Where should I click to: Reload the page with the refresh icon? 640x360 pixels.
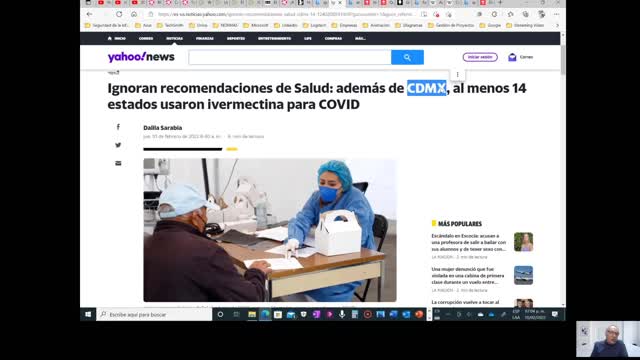119,14
